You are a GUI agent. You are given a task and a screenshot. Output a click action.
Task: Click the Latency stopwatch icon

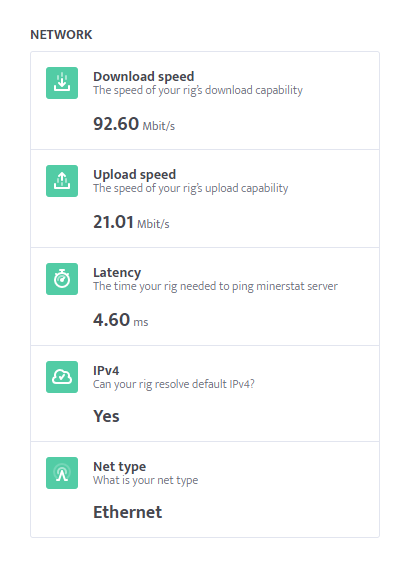pyautogui.click(x=62, y=279)
